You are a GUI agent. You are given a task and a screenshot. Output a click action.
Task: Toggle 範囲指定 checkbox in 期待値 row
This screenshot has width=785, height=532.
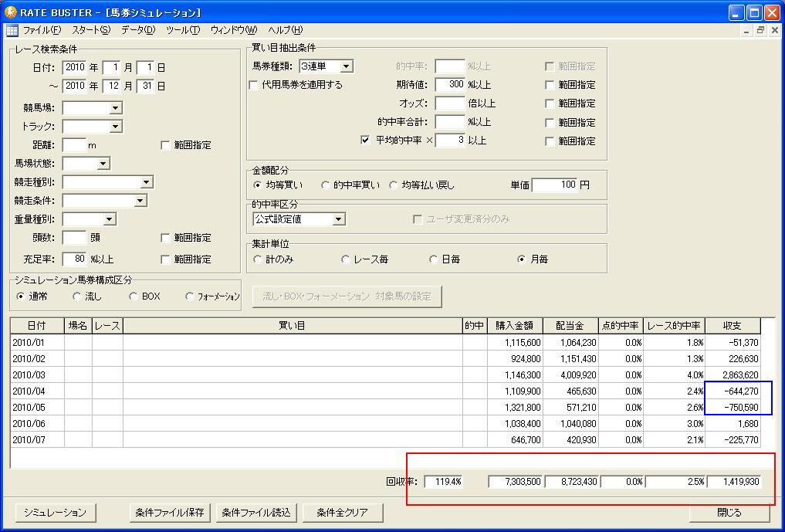pyautogui.click(x=550, y=85)
